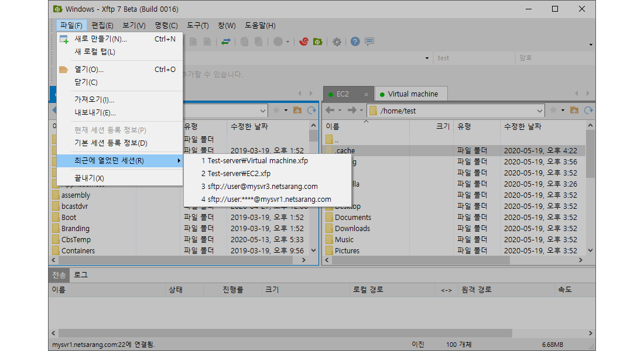Open help with the blue question mark icon
This screenshot has height=351, width=644.
(x=355, y=42)
